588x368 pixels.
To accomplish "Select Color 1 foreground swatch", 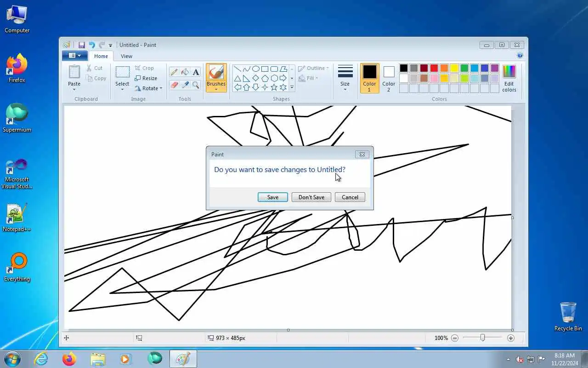I will [x=370, y=78].
